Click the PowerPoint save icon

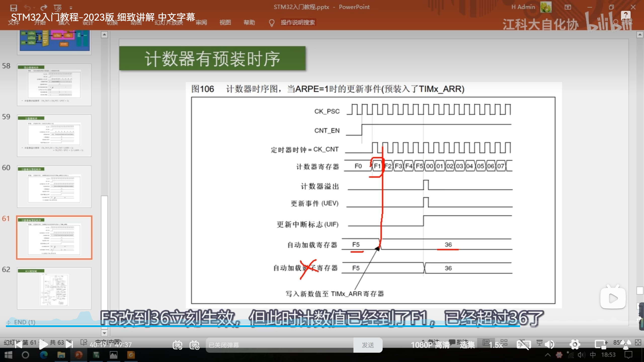(x=14, y=8)
